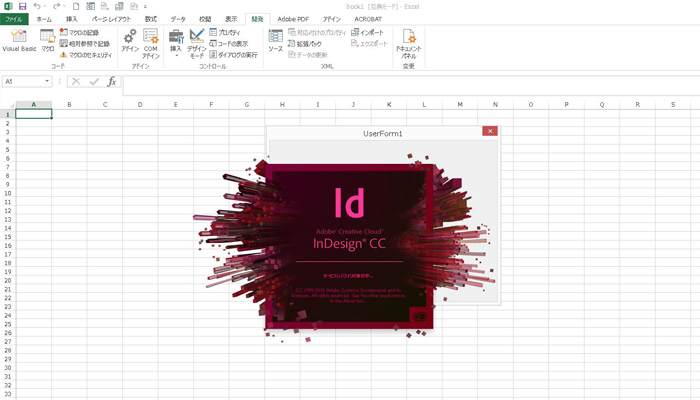Select column header H
This screenshot has height=400, width=700.
click(282, 104)
